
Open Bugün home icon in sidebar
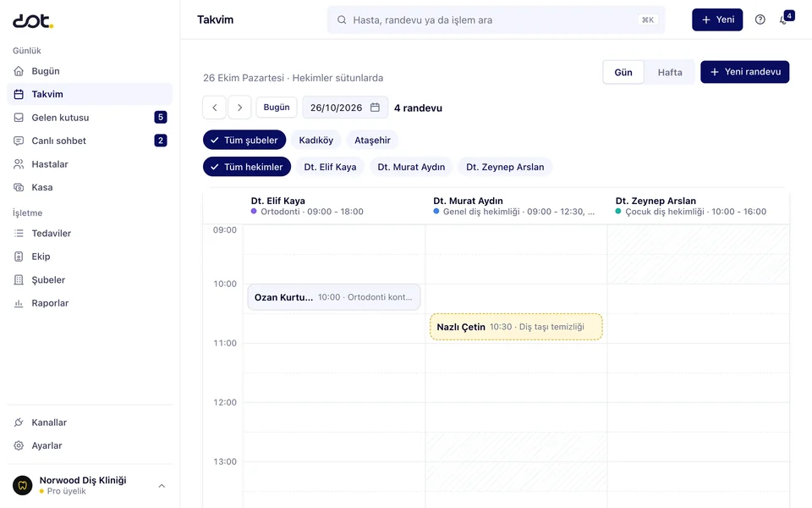point(19,71)
